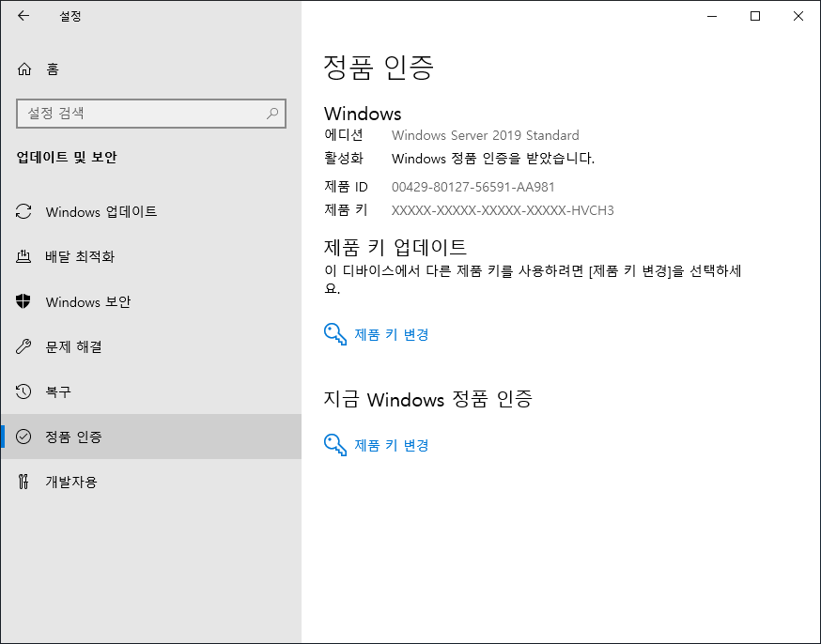Click the 정품 인증 checkmark icon

[x=23, y=437]
